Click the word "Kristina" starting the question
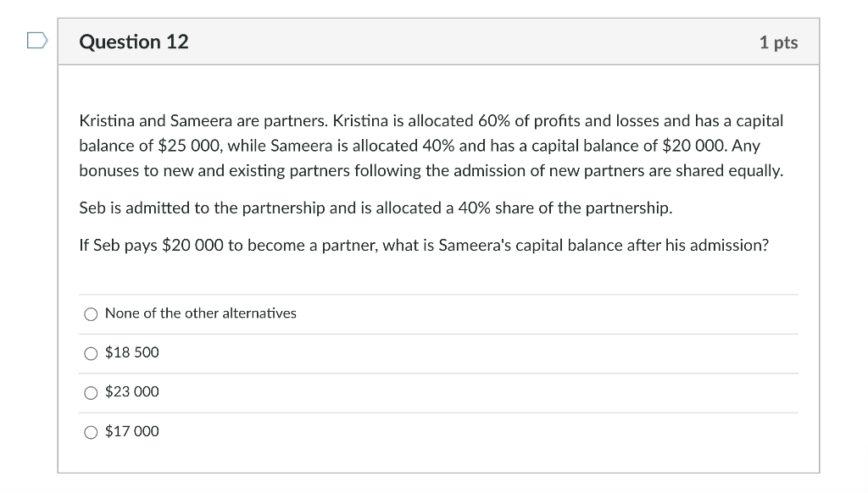This screenshot has height=493, width=868. point(107,121)
